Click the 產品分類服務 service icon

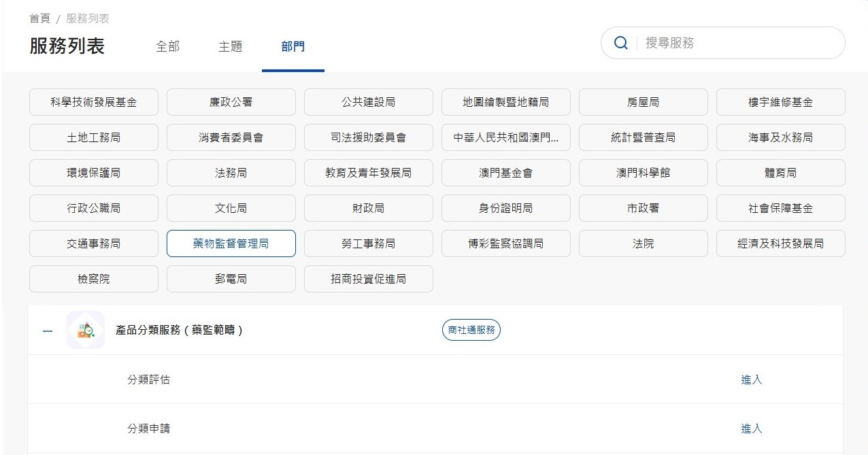86,331
